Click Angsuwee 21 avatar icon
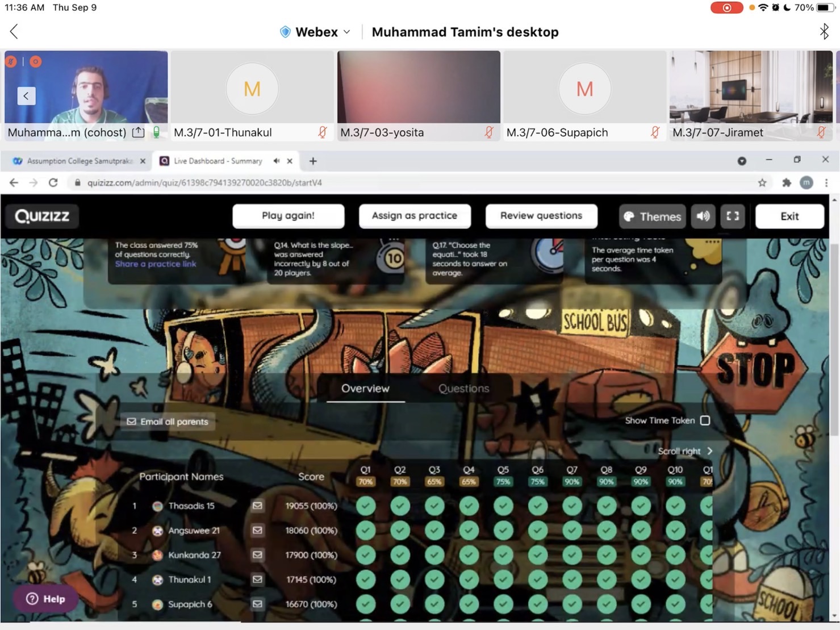 pyautogui.click(x=157, y=530)
